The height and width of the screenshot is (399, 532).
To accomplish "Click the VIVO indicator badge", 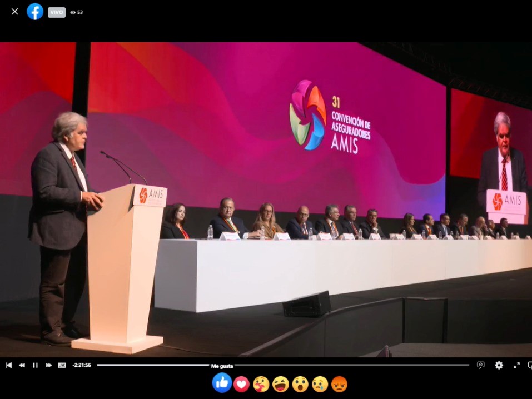I will click(56, 11).
